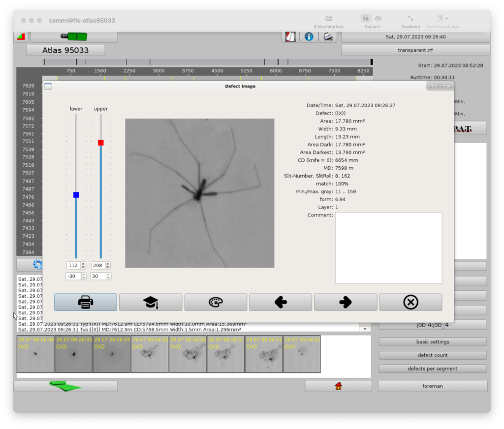
Task: Click the blue info icon in toolbar
Action: click(x=309, y=36)
